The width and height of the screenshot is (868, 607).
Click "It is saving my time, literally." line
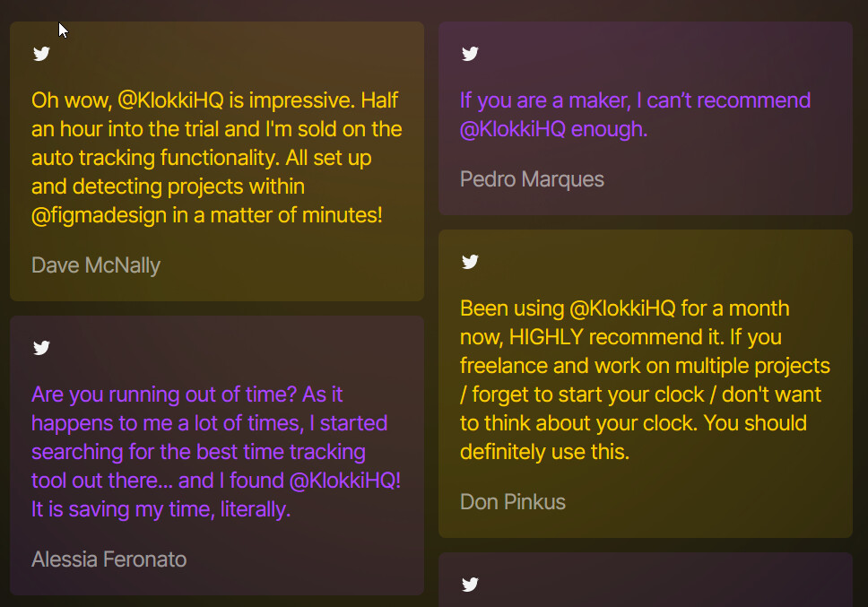(x=161, y=509)
